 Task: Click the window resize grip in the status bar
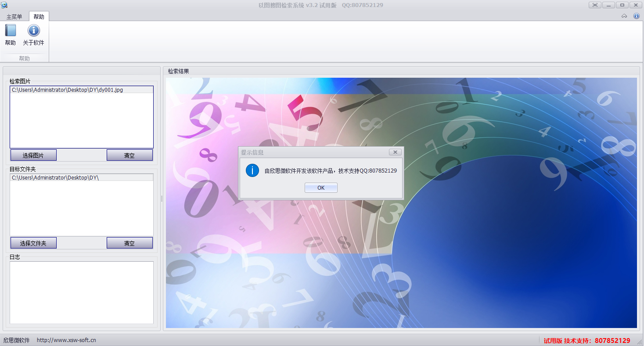pyautogui.click(x=640, y=342)
